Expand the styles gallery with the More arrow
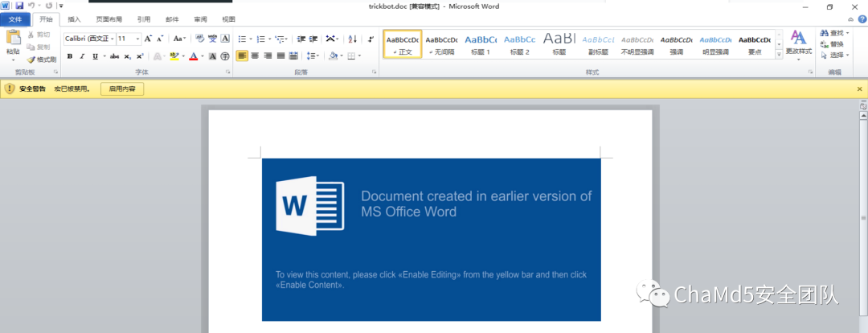 780,55
